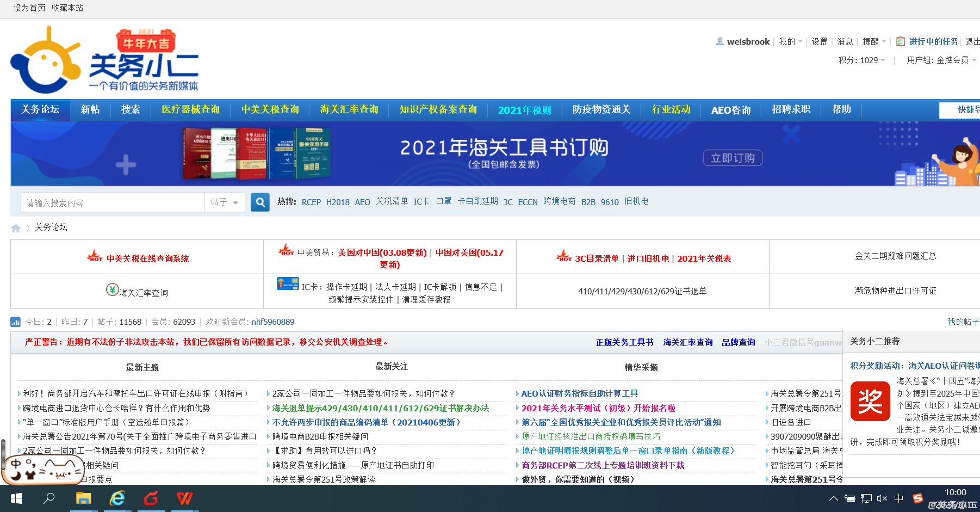Image resolution: width=980 pixels, height=512 pixels.
Task: Show hidden tray icons chevron
Action: tap(833, 498)
